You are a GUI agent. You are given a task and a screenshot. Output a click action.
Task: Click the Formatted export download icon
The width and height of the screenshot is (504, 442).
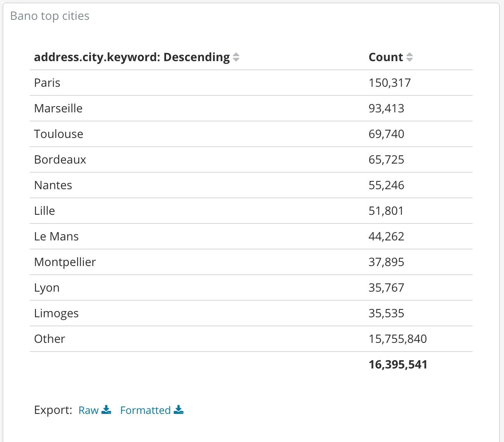point(178,410)
